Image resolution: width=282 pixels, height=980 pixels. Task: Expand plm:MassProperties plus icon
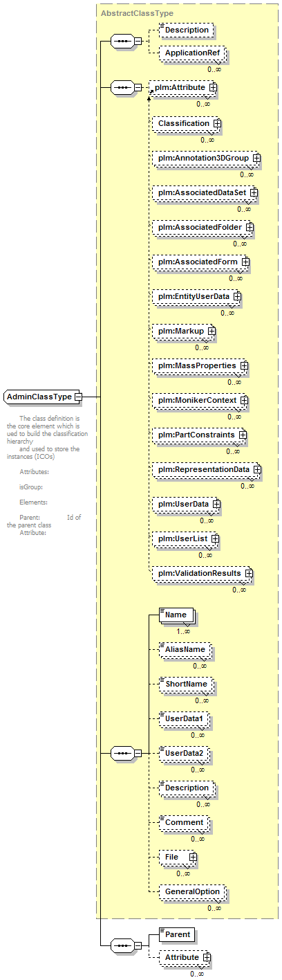[x=244, y=365]
